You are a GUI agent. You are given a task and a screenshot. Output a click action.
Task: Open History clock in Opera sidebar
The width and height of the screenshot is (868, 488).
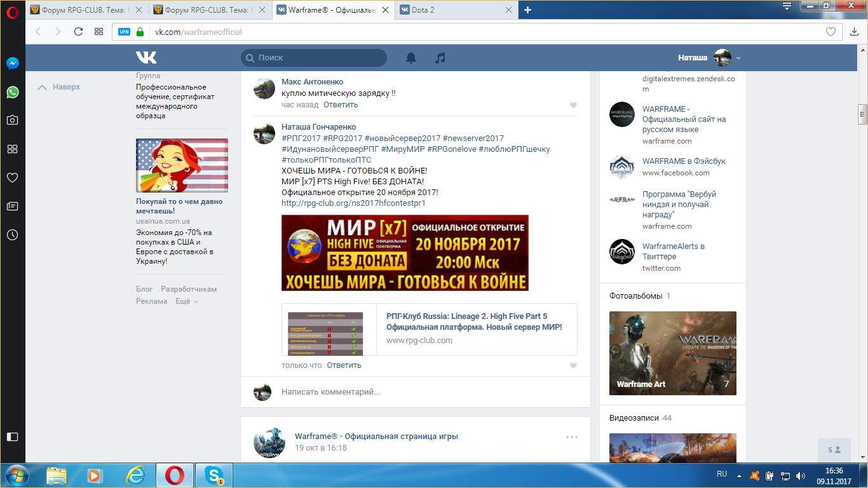12,234
